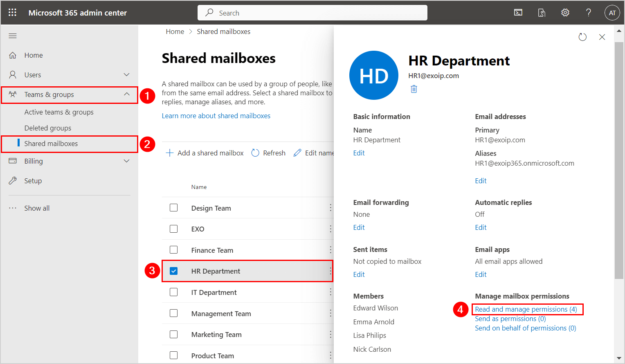Screen dimensions: 625x364
Task: Open Shared mailboxes breadcrumb
Action: tap(223, 31)
